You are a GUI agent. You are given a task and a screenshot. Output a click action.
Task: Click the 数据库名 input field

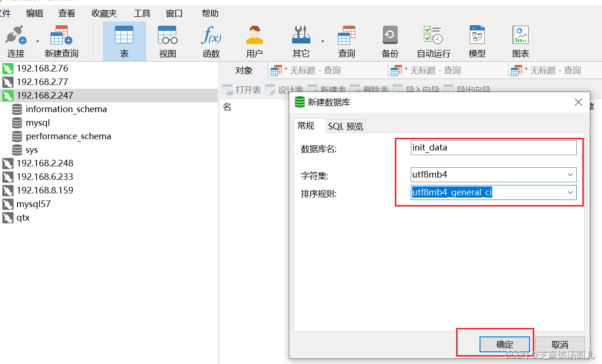pyautogui.click(x=494, y=148)
